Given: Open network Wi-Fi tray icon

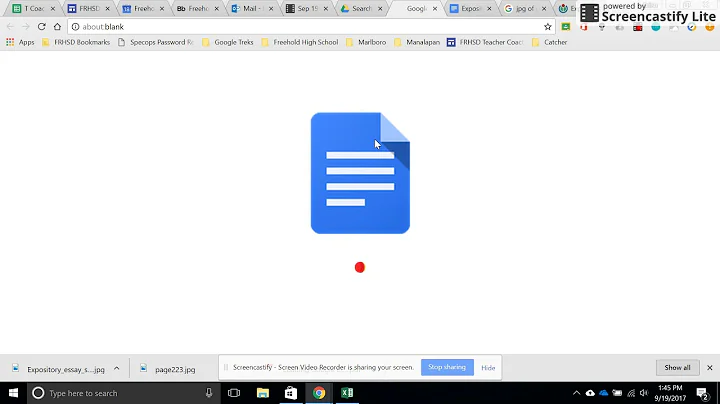Looking at the screenshot, I should (631, 393).
